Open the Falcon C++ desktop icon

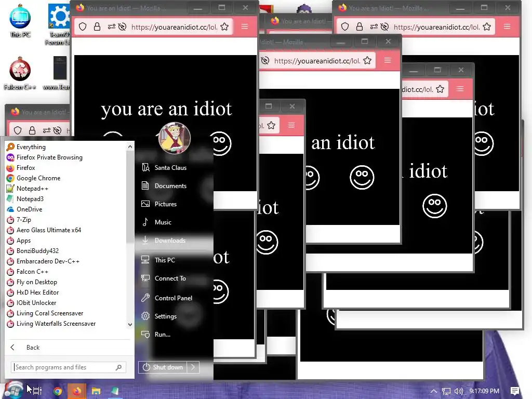pyautogui.click(x=20, y=74)
